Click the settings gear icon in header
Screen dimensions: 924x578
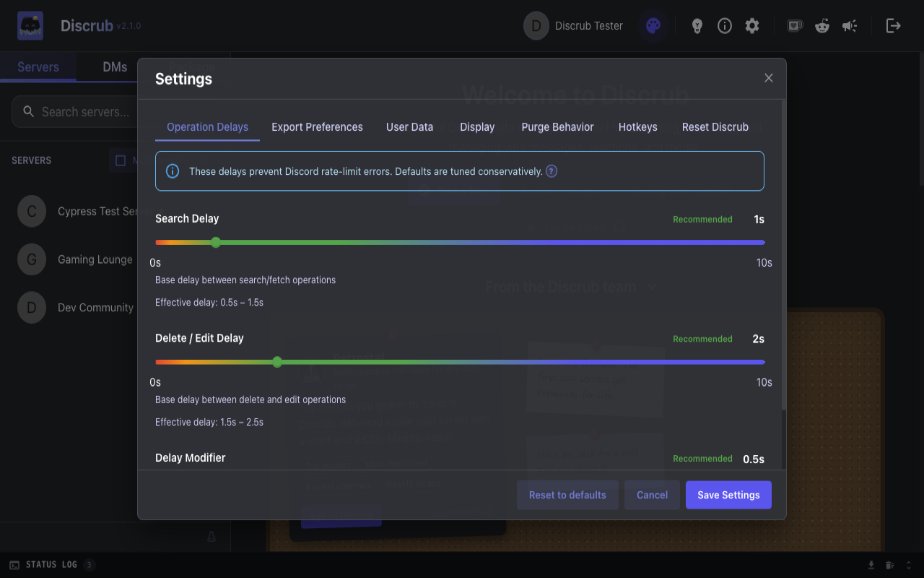(x=752, y=26)
